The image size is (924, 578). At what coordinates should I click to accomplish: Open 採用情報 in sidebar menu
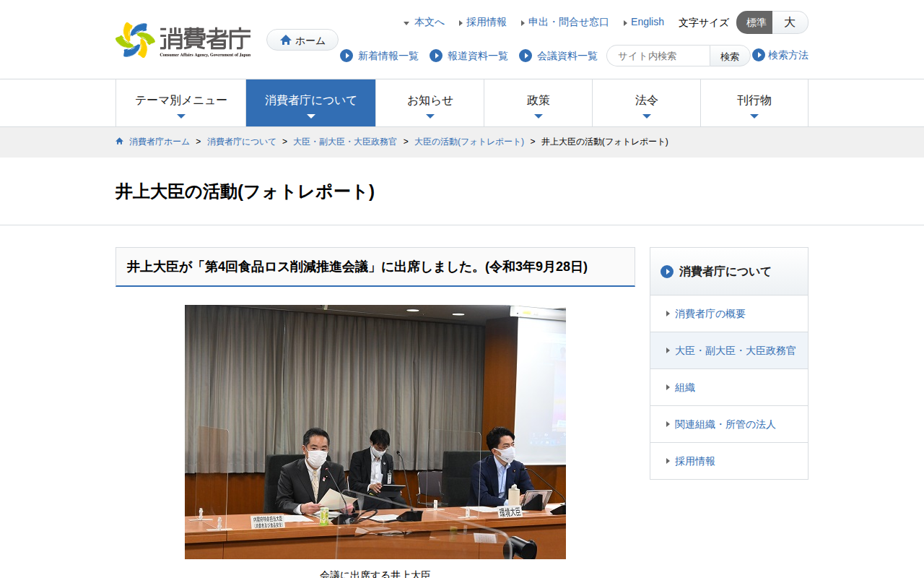(x=729, y=461)
